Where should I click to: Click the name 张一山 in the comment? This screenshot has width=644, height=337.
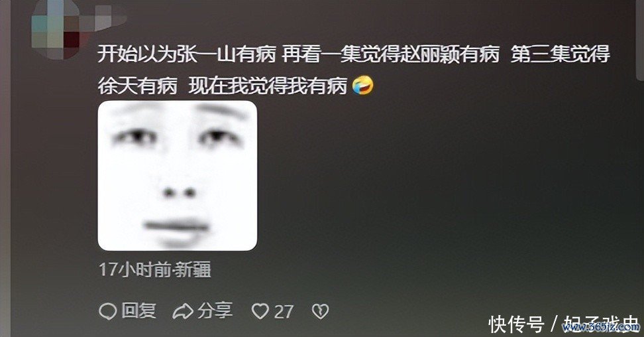(206, 54)
